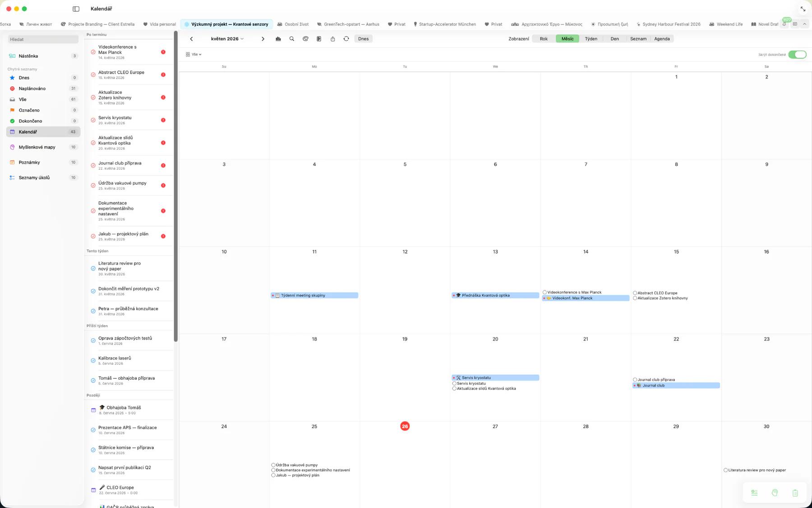Select Kalendář in the sidebar

(x=43, y=132)
